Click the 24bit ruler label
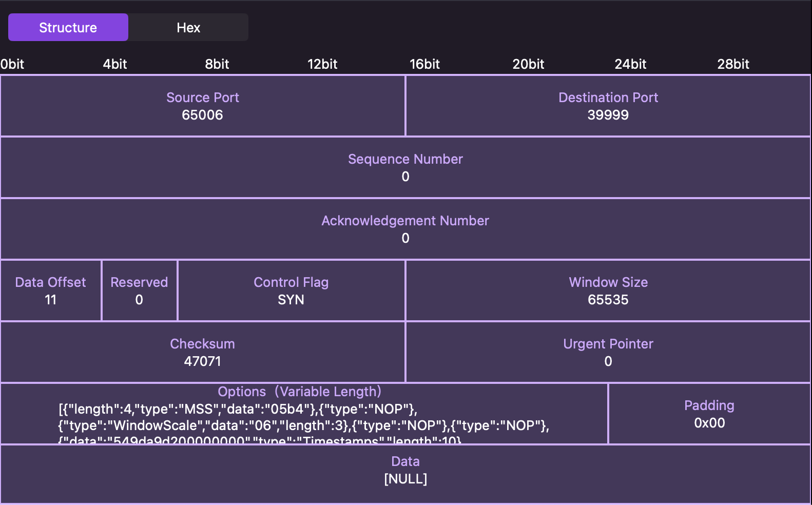812x505 pixels. pos(630,64)
